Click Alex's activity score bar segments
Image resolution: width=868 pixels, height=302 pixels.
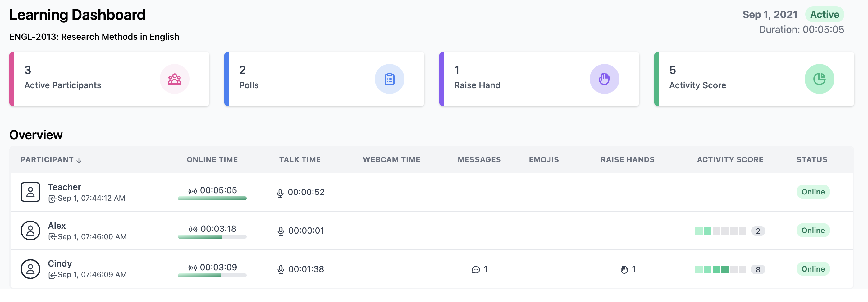[x=720, y=231]
